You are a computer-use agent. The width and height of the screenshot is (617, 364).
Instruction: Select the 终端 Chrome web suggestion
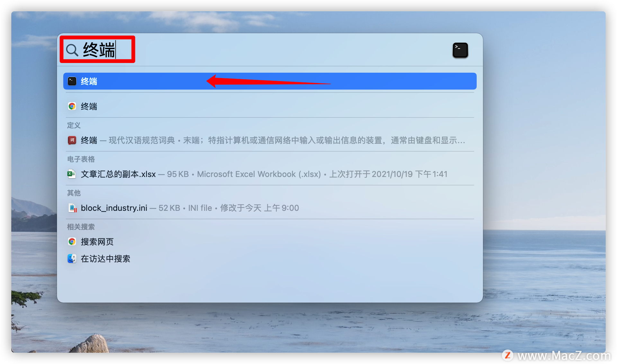[270, 106]
